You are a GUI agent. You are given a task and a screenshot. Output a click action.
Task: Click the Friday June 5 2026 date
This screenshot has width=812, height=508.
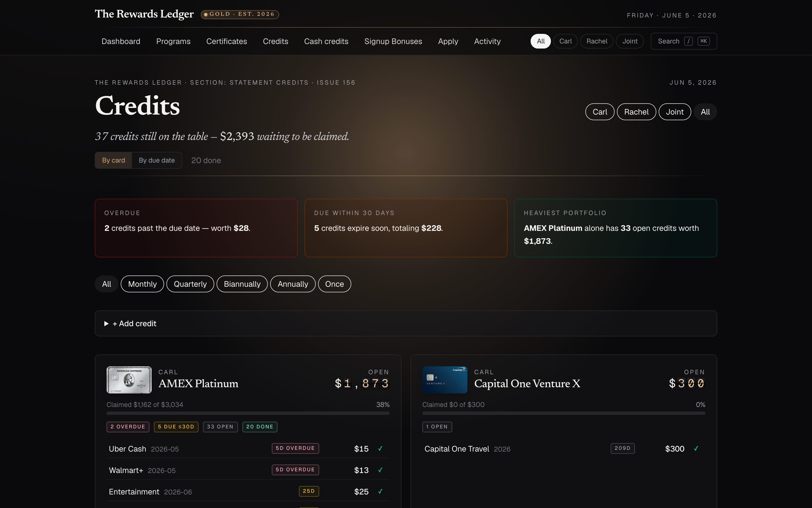[x=671, y=16]
